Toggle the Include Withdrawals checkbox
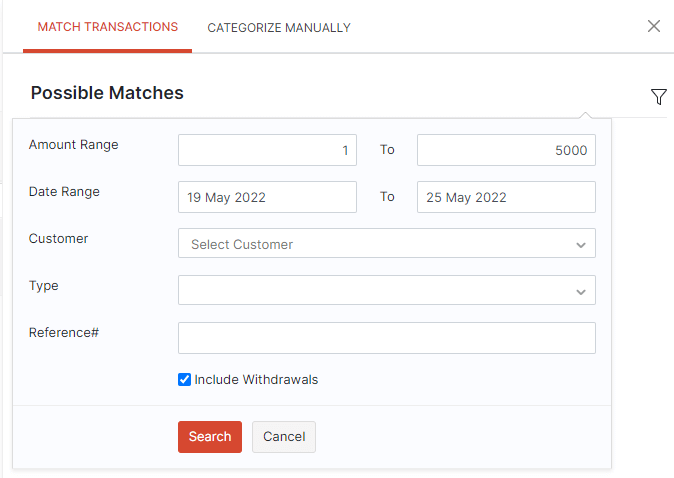The width and height of the screenshot is (674, 478). coord(184,380)
